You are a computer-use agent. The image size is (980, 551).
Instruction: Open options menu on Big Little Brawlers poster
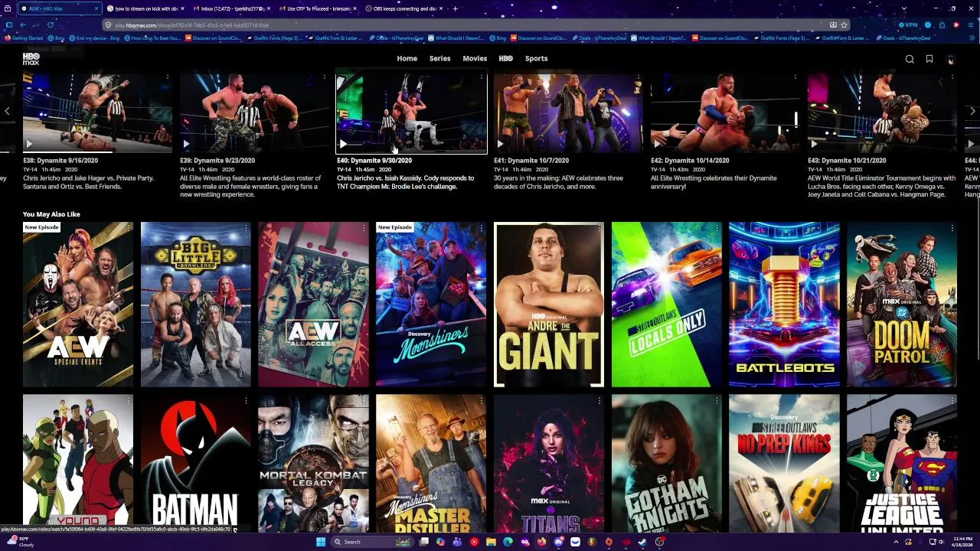coord(247,228)
